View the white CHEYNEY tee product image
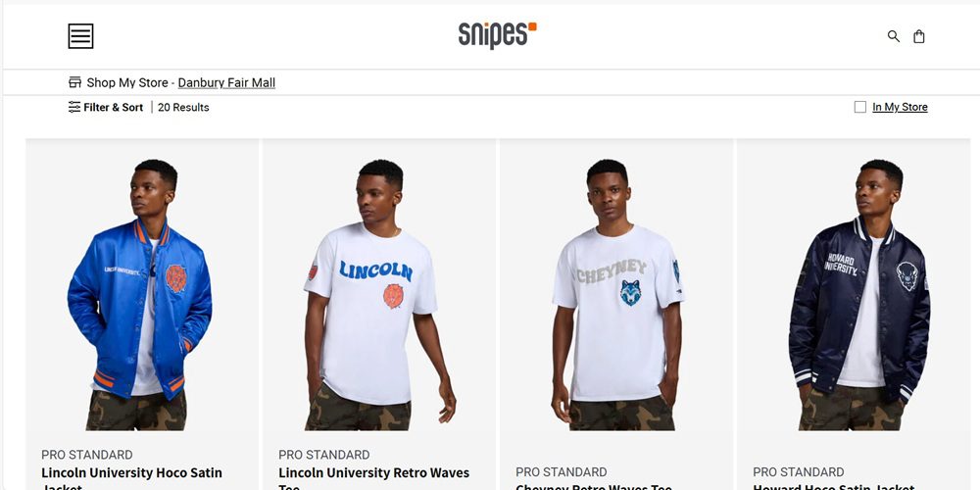This screenshot has height=490, width=980. [x=616, y=294]
